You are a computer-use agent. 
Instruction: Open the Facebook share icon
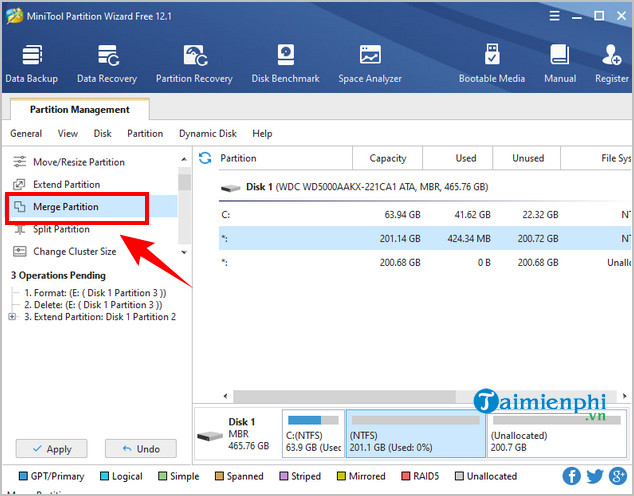pos(571,476)
